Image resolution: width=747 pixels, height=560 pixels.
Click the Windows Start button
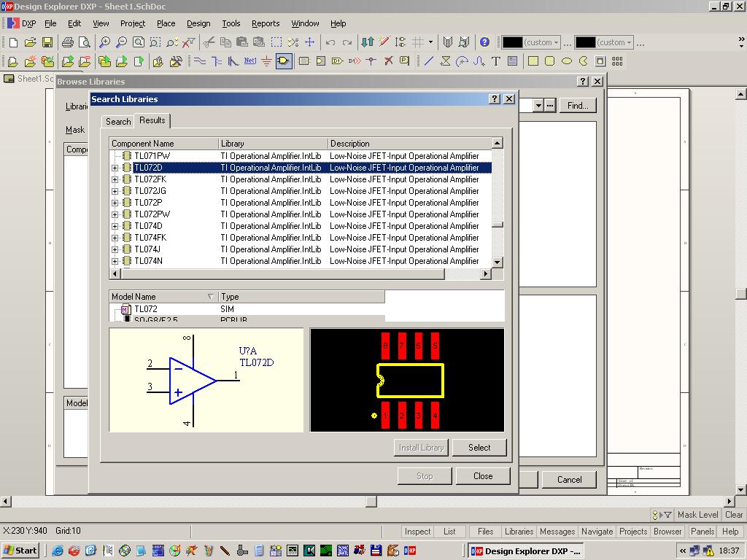20,551
